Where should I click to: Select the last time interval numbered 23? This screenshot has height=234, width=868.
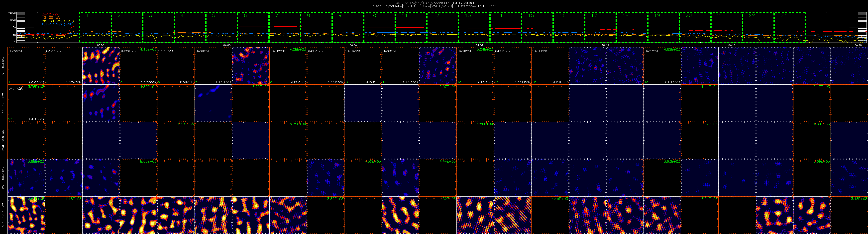tap(789, 28)
